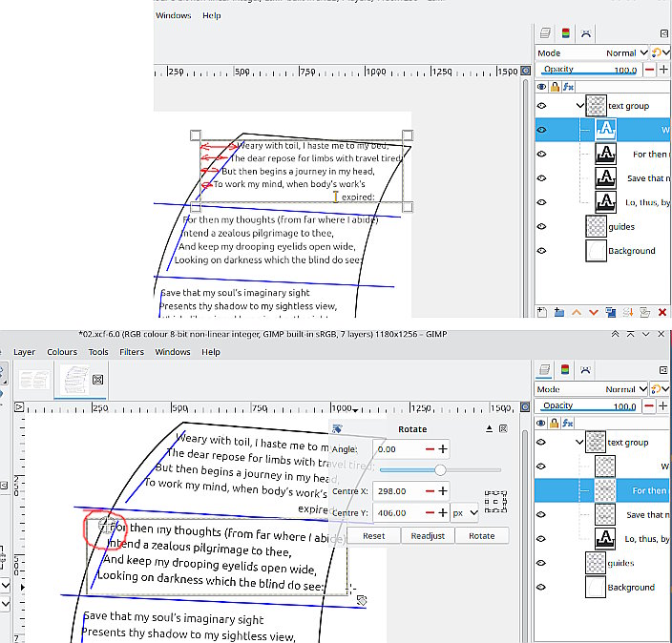This screenshot has width=672, height=643.
Task: Click lock column header icon, upper screenshot
Action: (x=555, y=87)
